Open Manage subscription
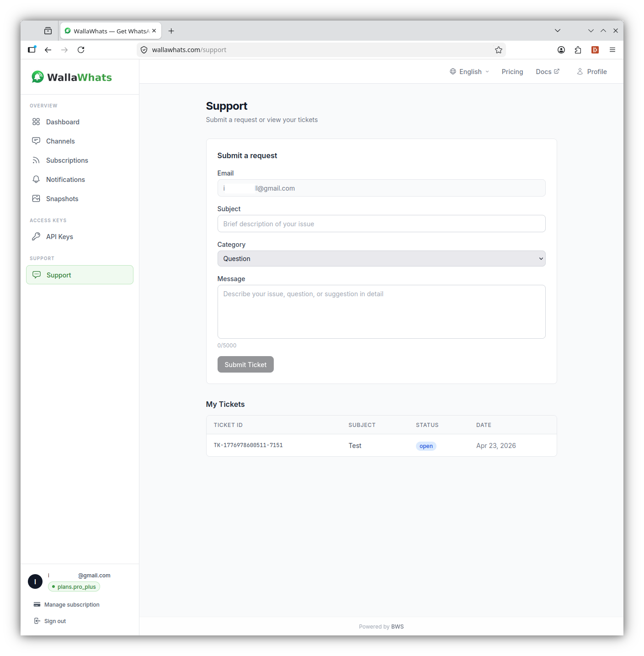644x656 pixels. [67, 604]
